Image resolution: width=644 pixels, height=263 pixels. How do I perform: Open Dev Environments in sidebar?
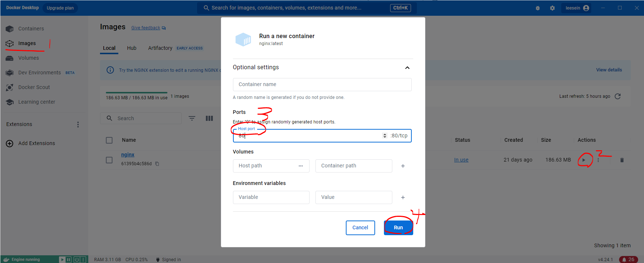point(40,73)
